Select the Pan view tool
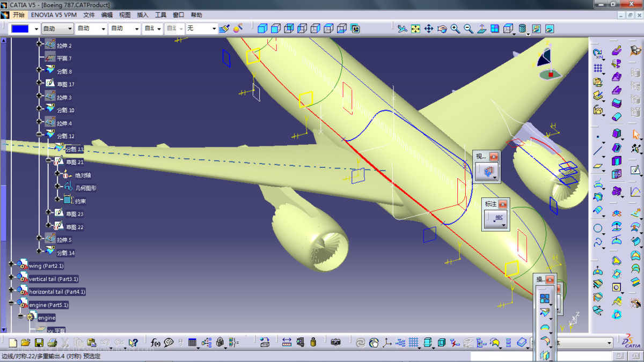 [429, 28]
